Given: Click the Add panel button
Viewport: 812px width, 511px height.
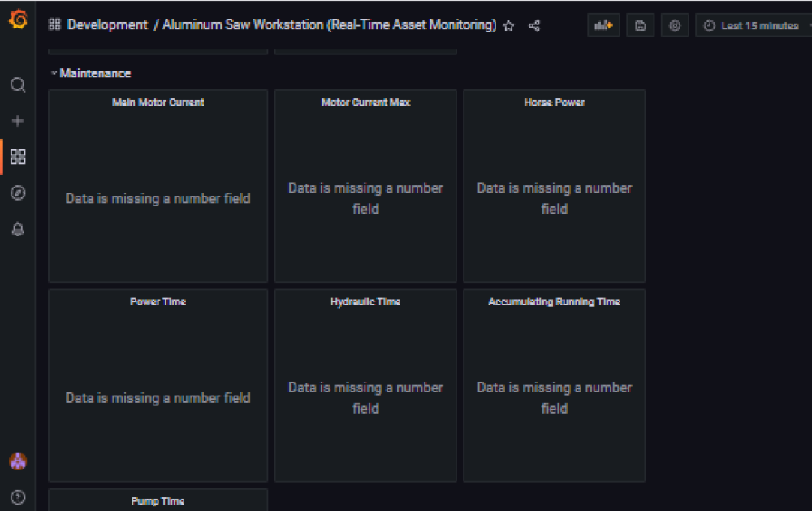Looking at the screenshot, I should coord(603,26).
